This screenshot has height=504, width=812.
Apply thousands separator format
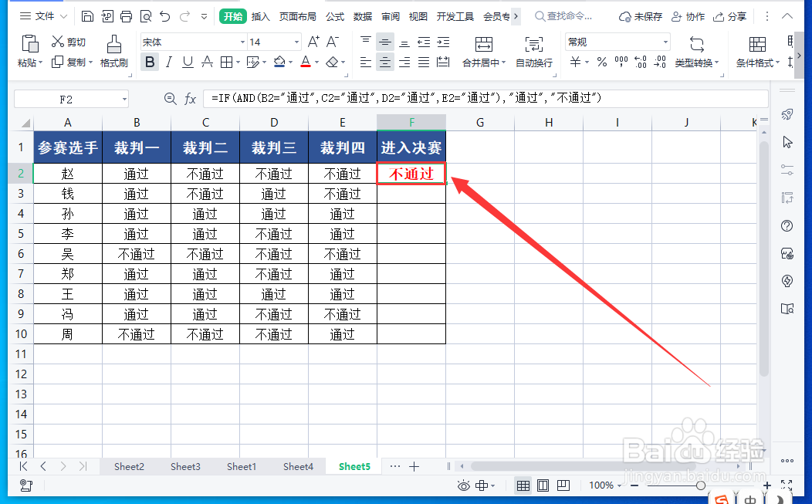point(621,63)
